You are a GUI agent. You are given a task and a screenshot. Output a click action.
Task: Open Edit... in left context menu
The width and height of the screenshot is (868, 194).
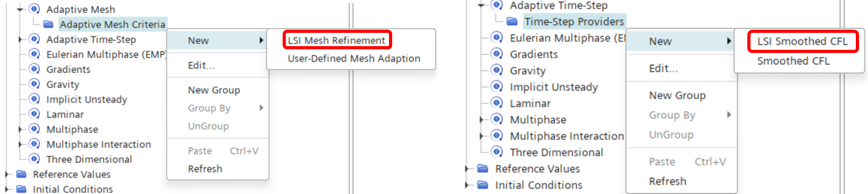click(201, 65)
